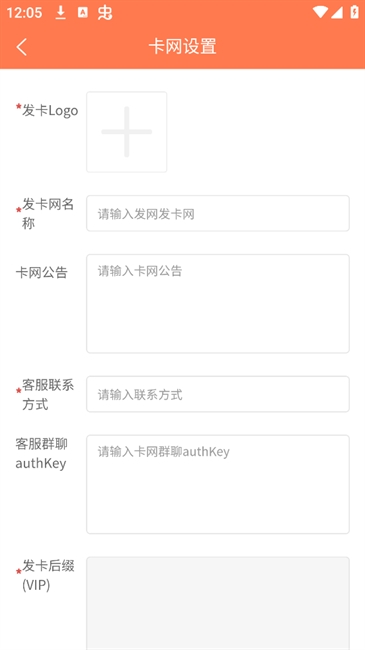Tap the download icon in status bar
The width and height of the screenshot is (365, 650).
tap(61, 13)
